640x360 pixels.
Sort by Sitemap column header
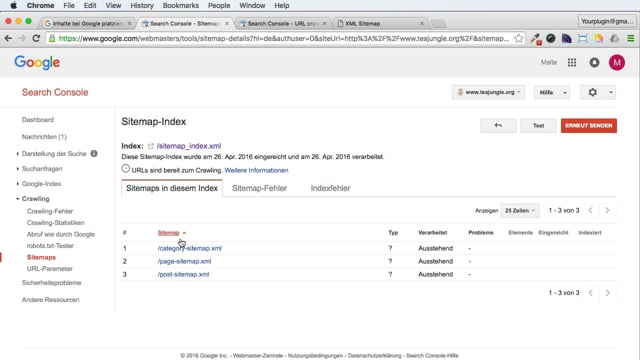click(169, 233)
